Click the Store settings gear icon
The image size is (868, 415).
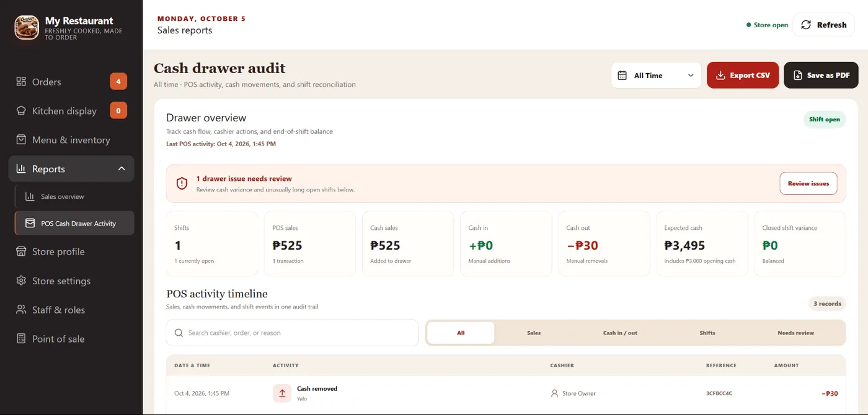click(21, 281)
